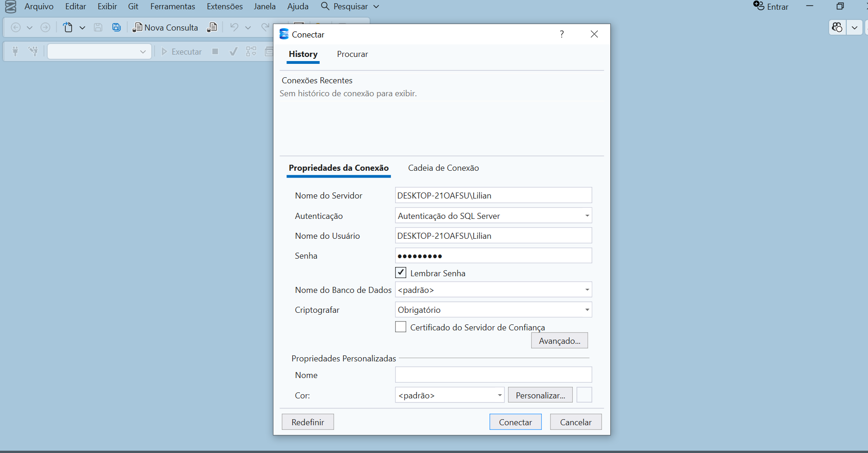The image size is (868, 453).
Task: Click the Senha password field
Action: point(493,255)
